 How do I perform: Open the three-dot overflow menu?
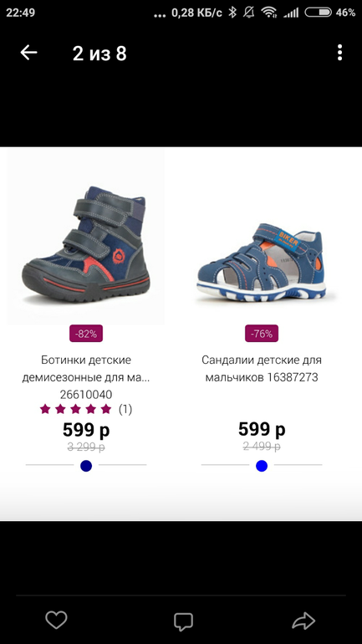339,53
